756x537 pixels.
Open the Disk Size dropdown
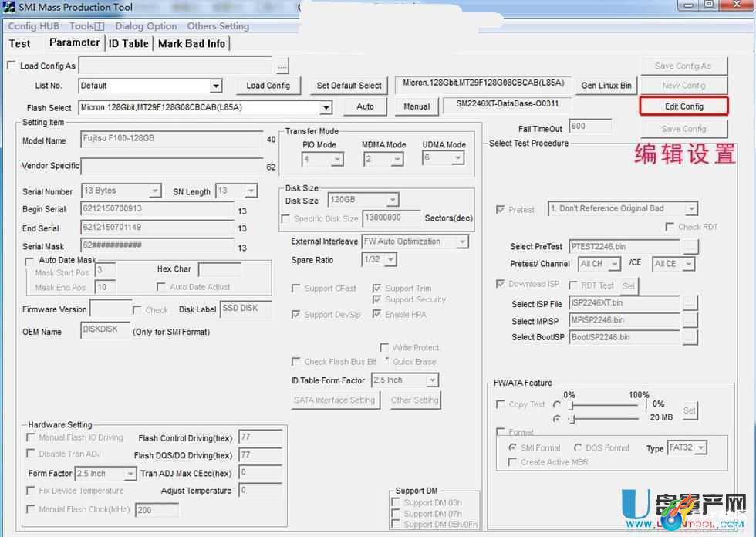tap(393, 200)
